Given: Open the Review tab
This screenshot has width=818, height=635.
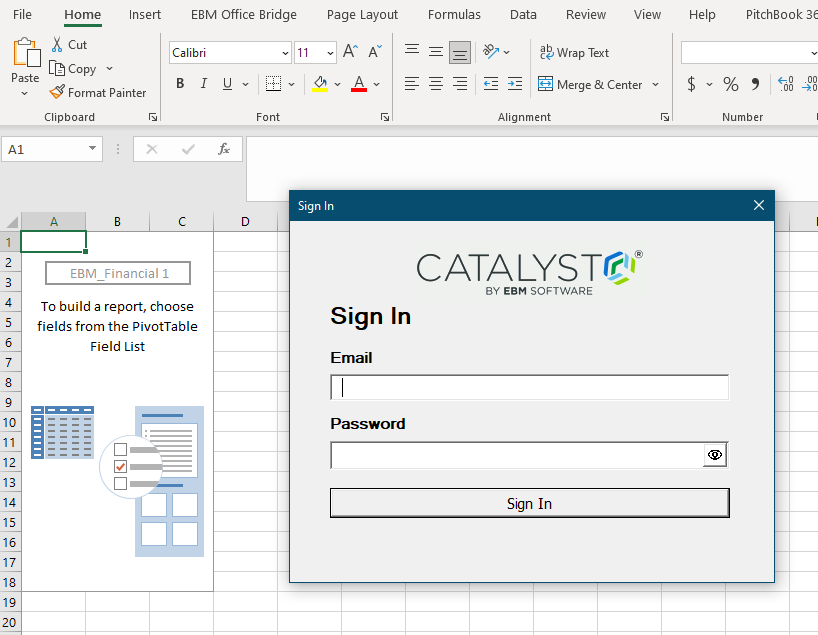Looking at the screenshot, I should point(586,15).
